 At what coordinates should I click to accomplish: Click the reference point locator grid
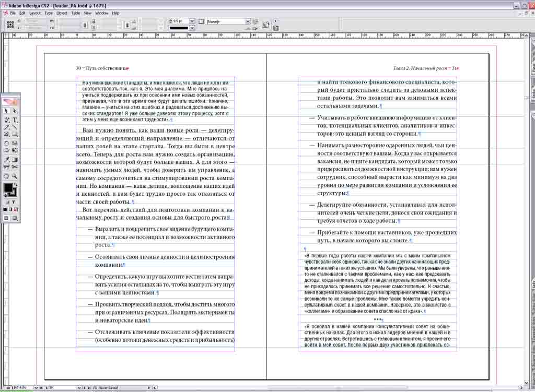[x=10, y=25]
